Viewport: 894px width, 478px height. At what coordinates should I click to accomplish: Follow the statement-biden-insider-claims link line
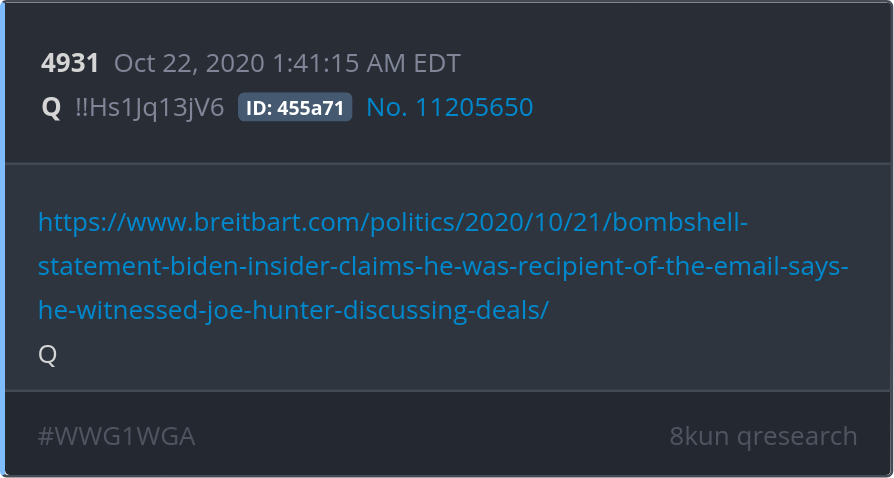[443, 266]
